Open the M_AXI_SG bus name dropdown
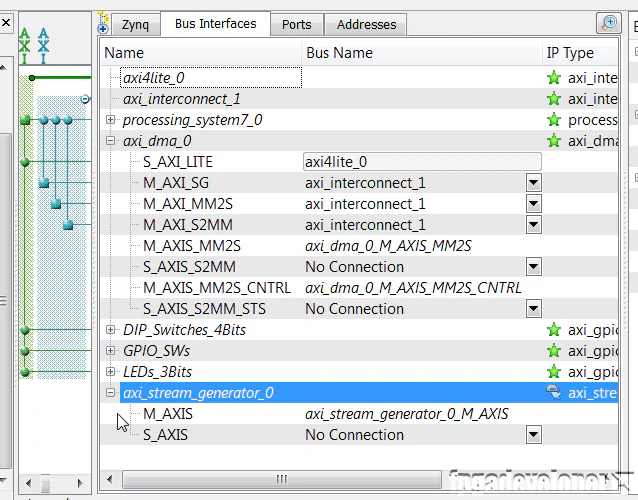The image size is (638, 500). click(x=533, y=183)
